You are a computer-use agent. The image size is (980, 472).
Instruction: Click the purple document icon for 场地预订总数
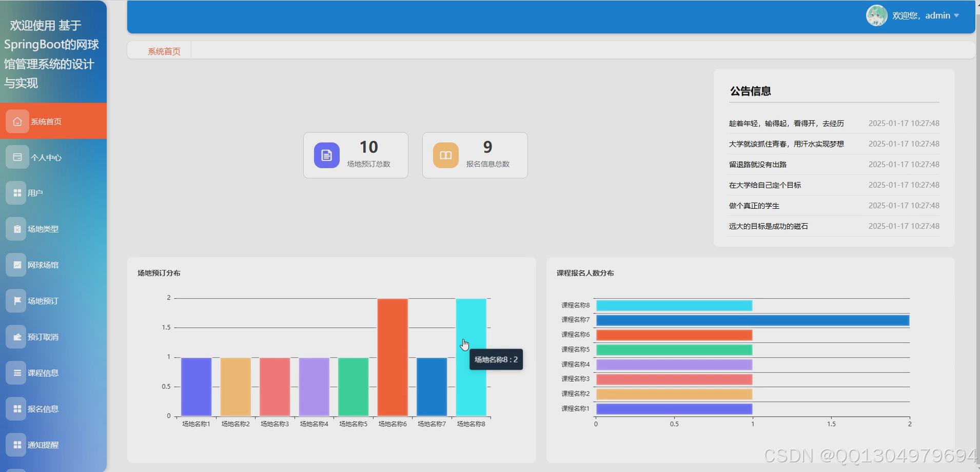pos(327,155)
